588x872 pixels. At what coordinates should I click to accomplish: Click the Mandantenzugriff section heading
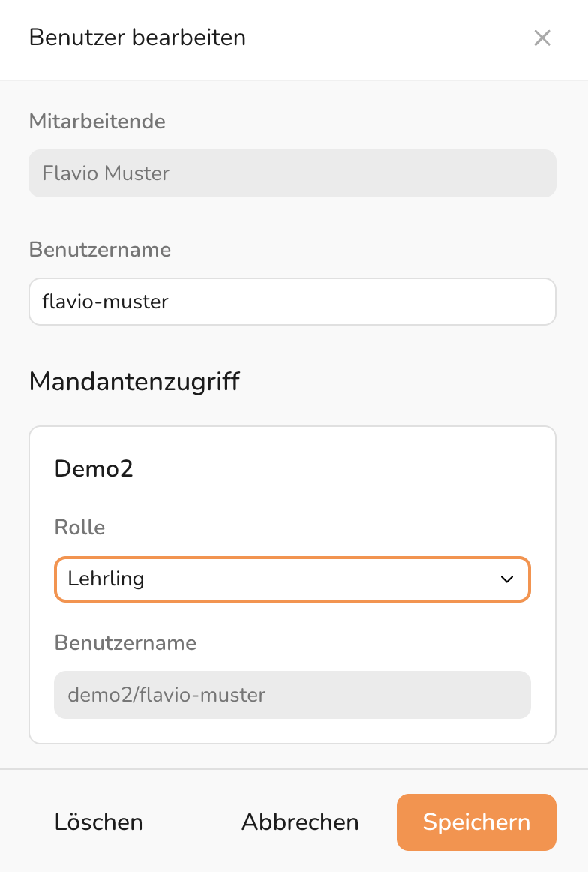click(134, 381)
